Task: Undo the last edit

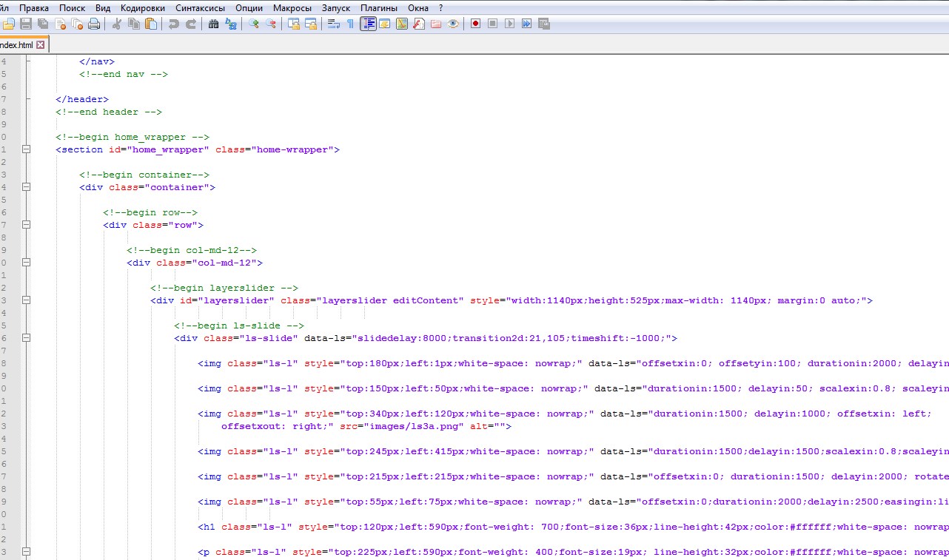Action: pyautogui.click(x=174, y=23)
